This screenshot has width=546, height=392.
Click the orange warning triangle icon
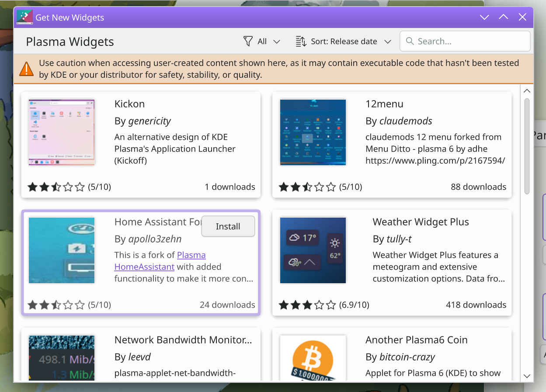coord(26,69)
